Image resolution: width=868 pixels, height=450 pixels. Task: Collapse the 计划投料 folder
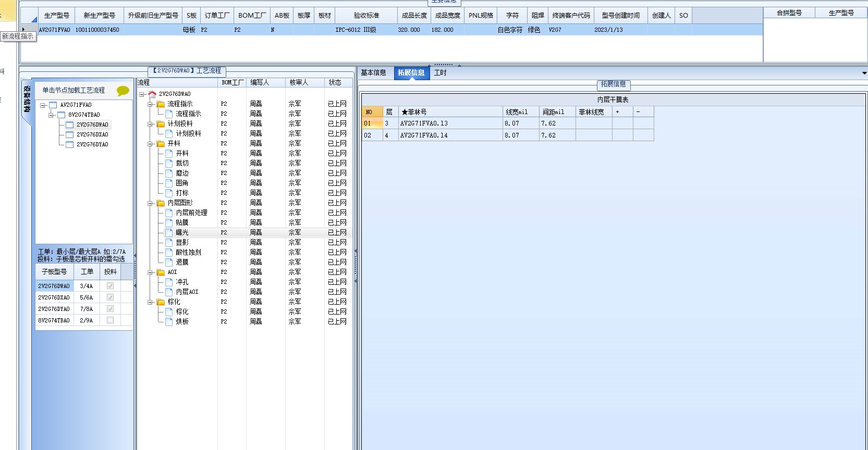click(x=150, y=124)
